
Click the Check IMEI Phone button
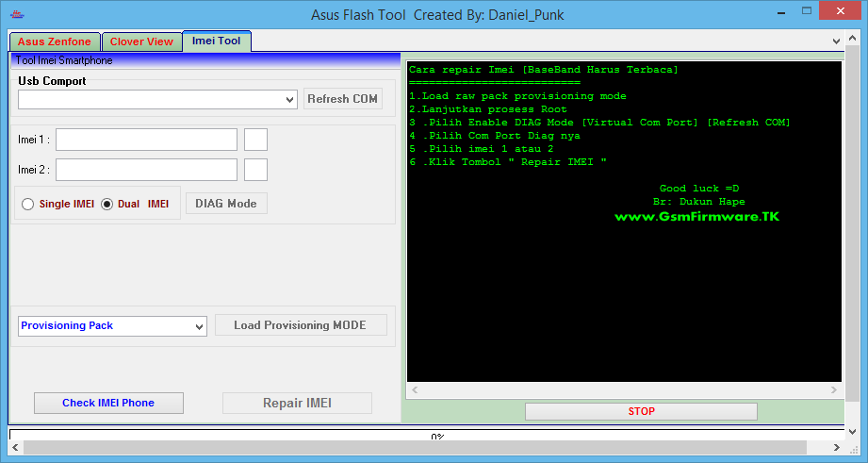coord(108,404)
